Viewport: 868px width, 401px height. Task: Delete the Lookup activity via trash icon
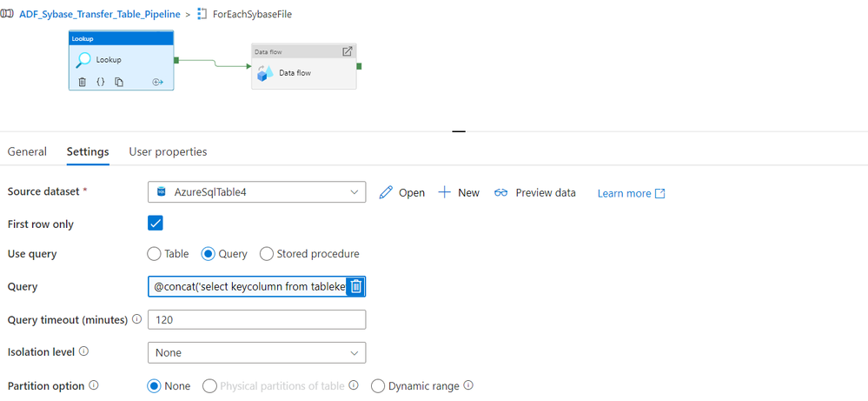click(82, 82)
